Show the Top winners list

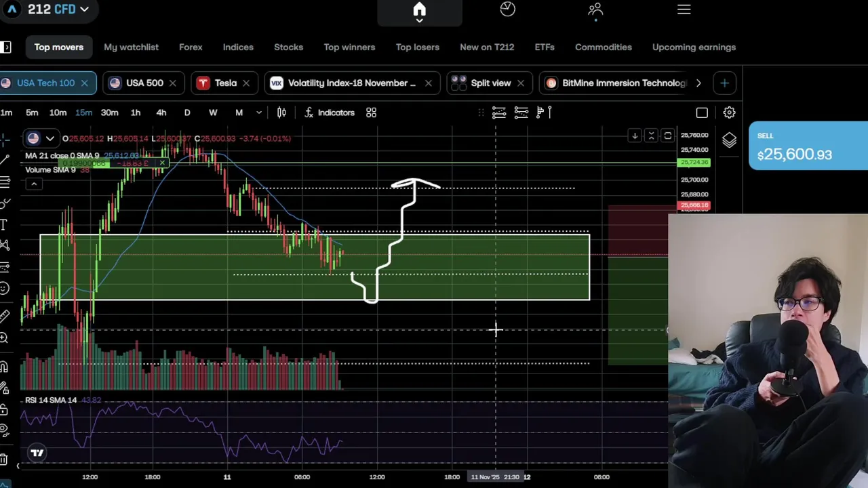(349, 47)
